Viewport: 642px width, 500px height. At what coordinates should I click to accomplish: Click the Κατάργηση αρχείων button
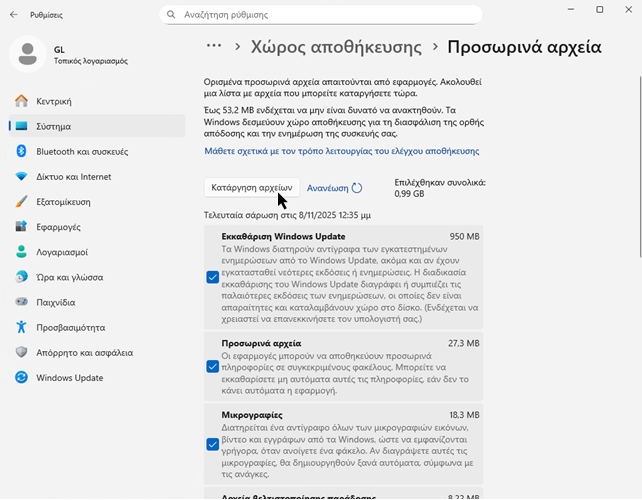[251, 188]
